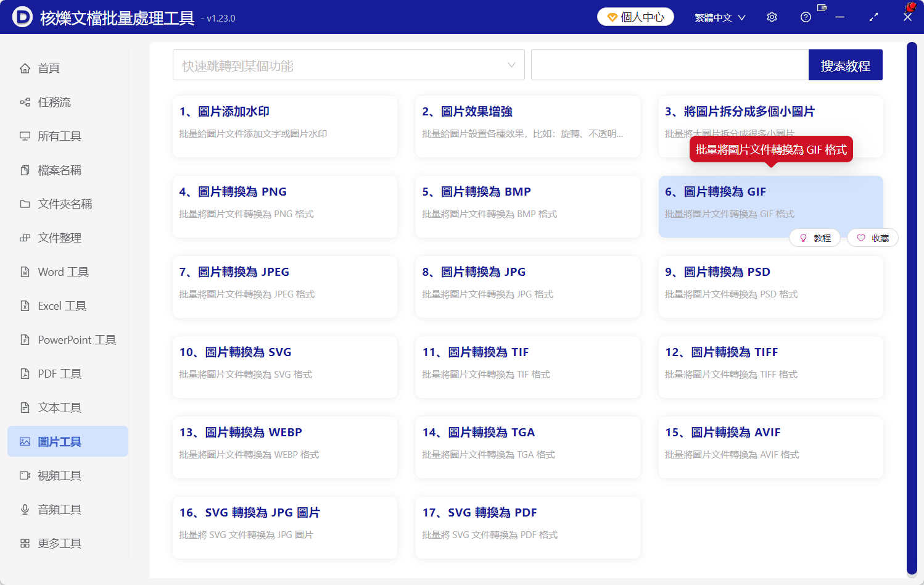Select PDF 工具 in sidebar
Screen dimensions: 924x585
click(68, 373)
